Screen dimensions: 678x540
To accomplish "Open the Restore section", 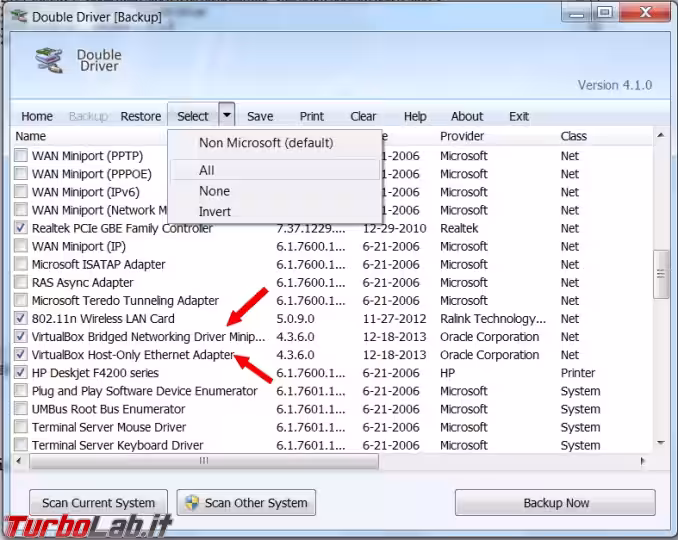I will (x=141, y=116).
